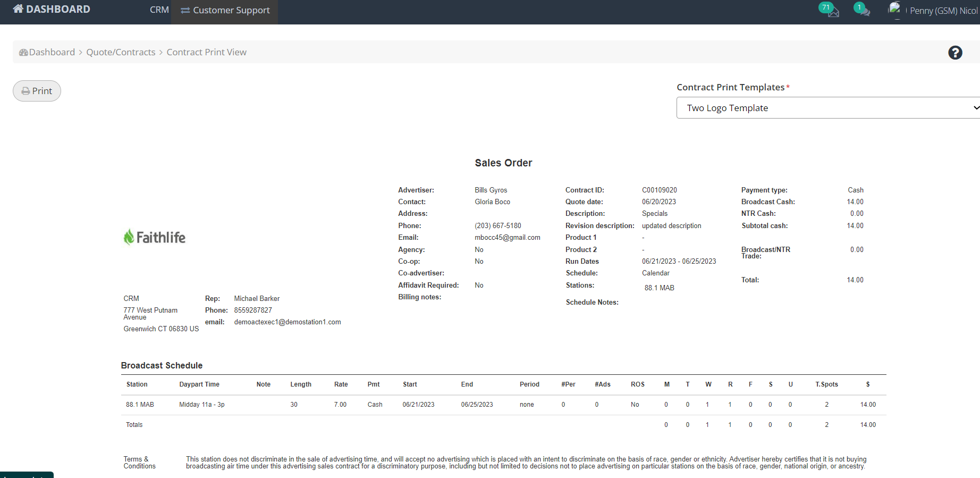Open the Customer Support menu

225,10
